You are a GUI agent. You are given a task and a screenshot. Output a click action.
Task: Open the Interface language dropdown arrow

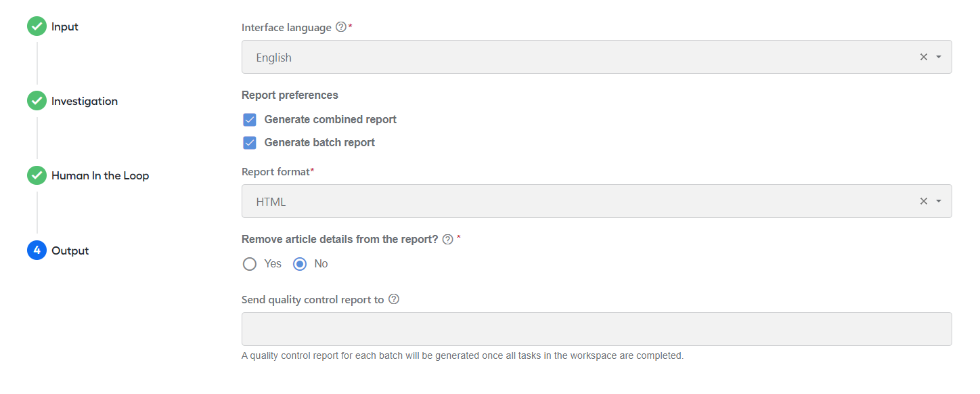point(939,58)
